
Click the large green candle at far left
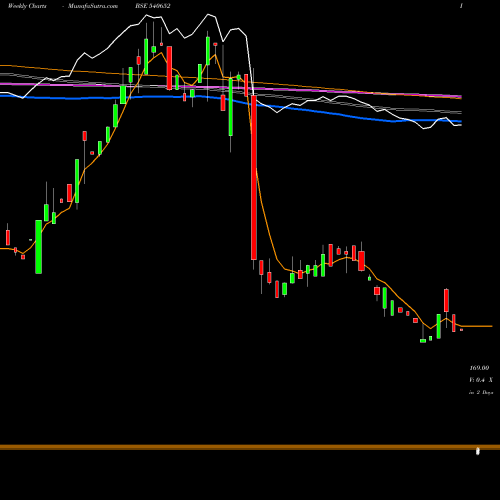39,247
